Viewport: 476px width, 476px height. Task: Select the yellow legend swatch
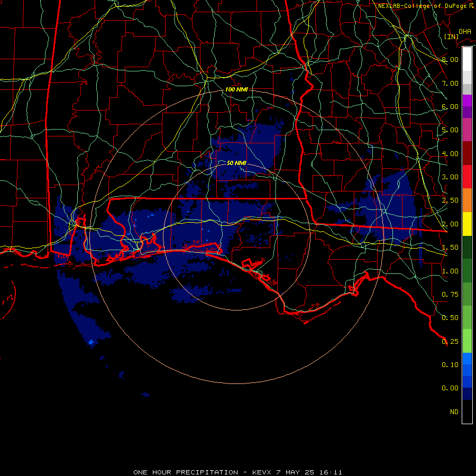tap(467, 224)
